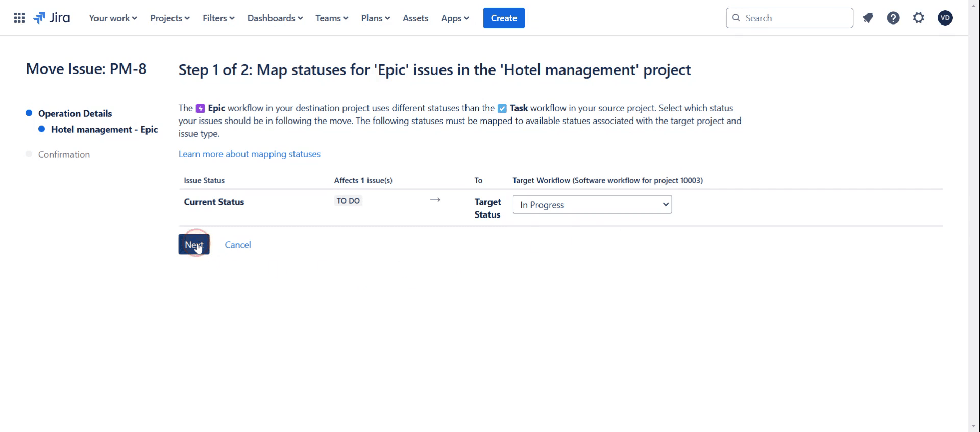The image size is (980, 432).
Task: Open the settings gear icon
Action: pos(919,18)
